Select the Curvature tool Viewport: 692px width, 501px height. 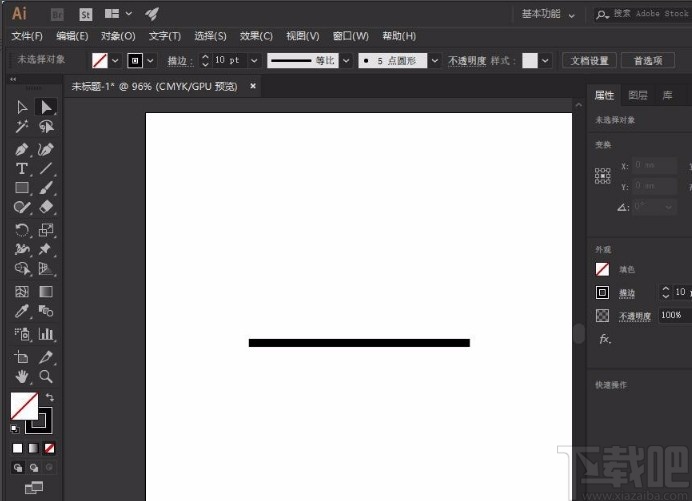click(x=46, y=149)
